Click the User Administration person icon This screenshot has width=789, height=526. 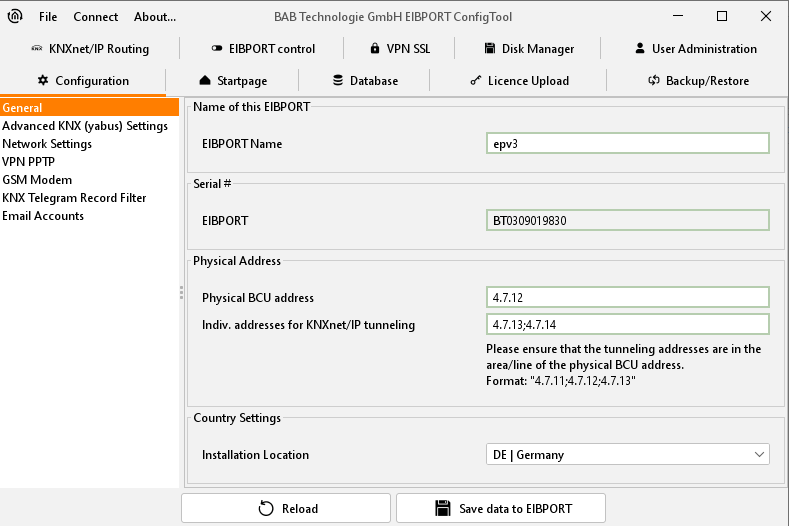[640, 49]
